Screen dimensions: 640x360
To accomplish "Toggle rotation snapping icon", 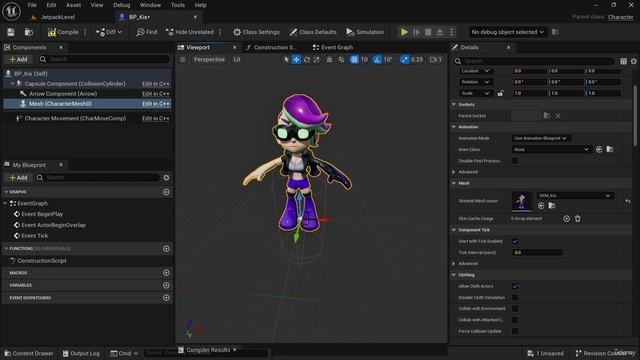I will click(x=377, y=60).
